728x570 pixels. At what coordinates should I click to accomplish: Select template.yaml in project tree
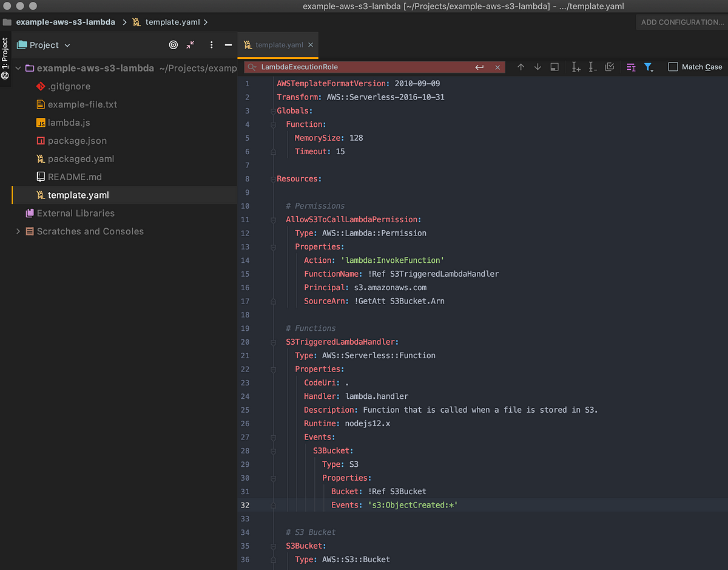78,195
